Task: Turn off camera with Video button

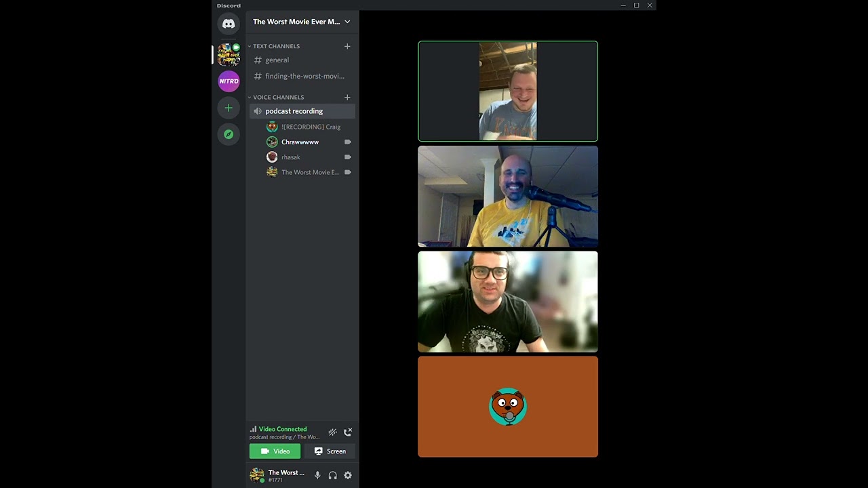Action: [x=275, y=451]
